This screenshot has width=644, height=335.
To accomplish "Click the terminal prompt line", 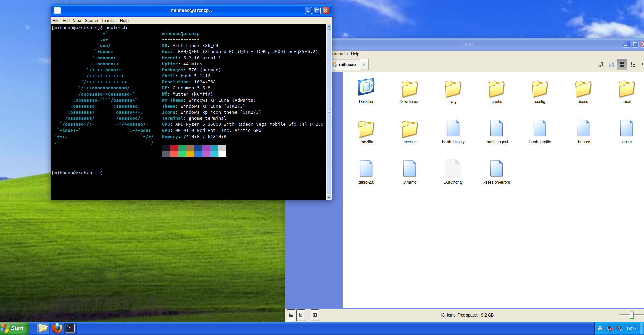I will 77,173.
